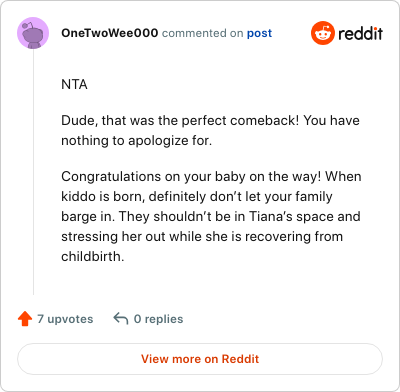Click the word "childbirth"
The height and width of the screenshot is (392, 400).
click(x=93, y=256)
